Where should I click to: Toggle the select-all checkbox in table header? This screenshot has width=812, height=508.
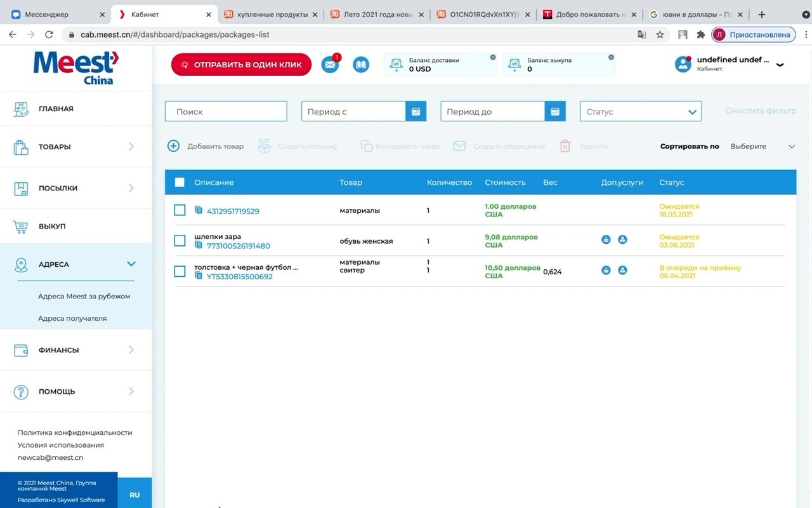[x=180, y=182]
